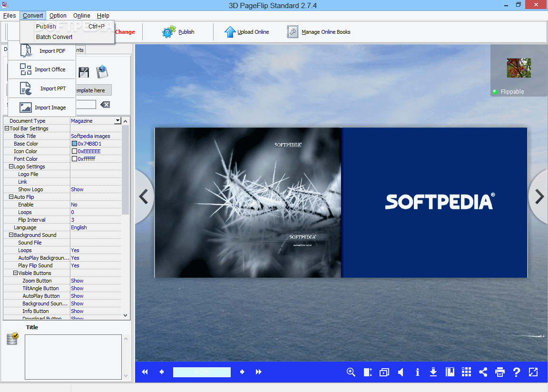Collapse the Logo Settings group
This screenshot has height=392, width=548.
[11, 167]
